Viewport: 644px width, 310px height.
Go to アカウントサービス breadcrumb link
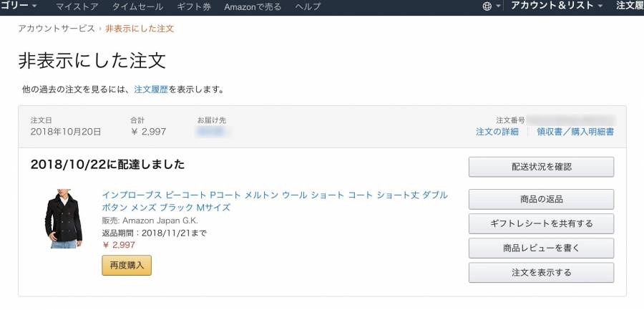(57, 29)
